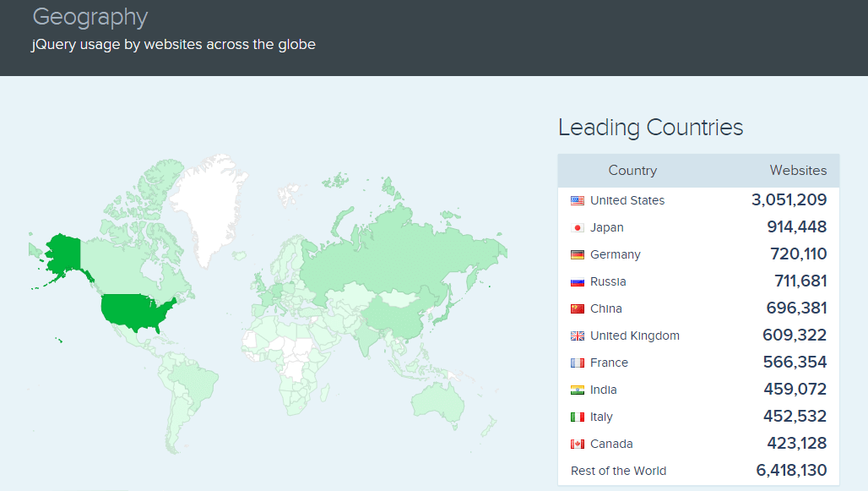
Task: Click the India flag icon
Action: point(578,390)
